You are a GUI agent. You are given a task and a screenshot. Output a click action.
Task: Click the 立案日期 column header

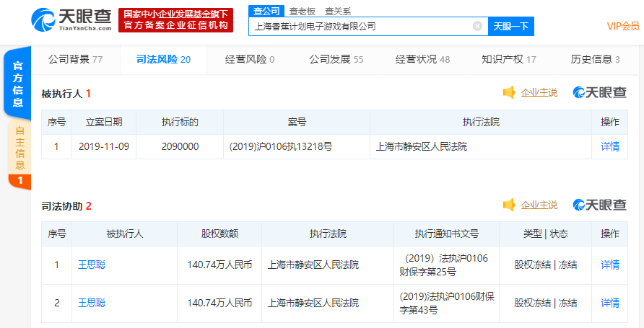click(104, 122)
